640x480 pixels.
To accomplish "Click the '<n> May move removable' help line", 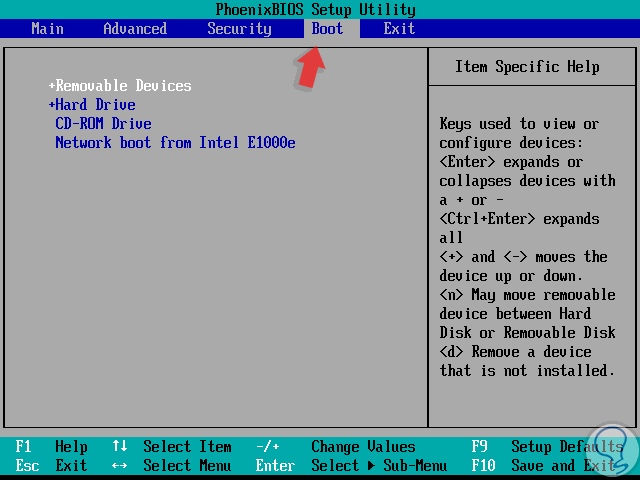I will pyautogui.click(x=527, y=295).
